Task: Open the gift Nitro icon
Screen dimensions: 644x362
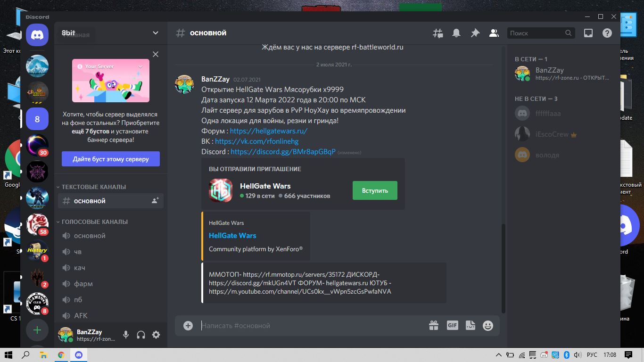Action: [434, 325]
